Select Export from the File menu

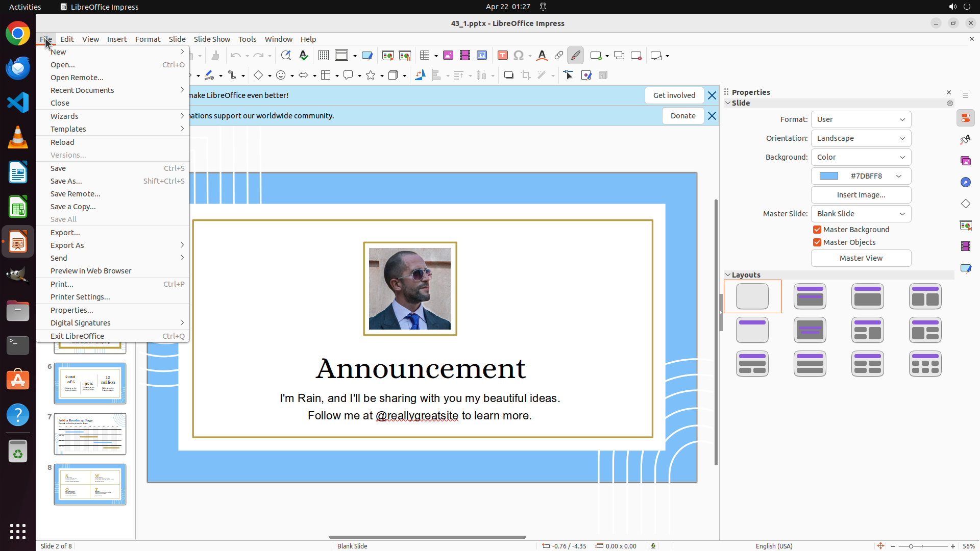coord(65,233)
